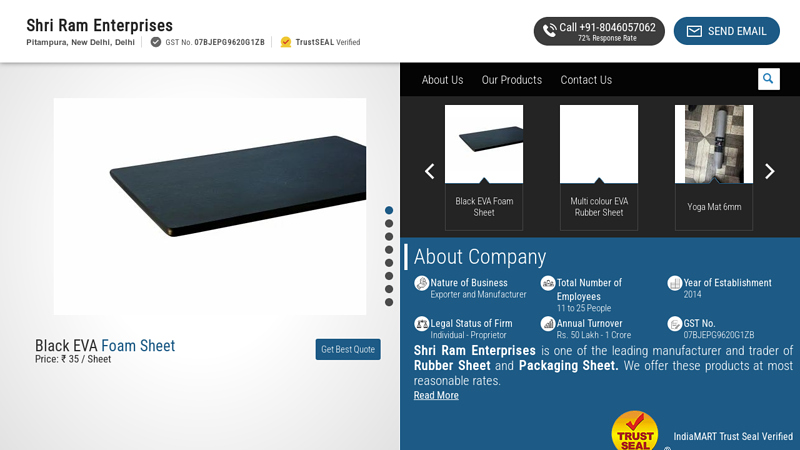Click the phone icon in Call button
The image size is (800, 450).
[549, 31]
